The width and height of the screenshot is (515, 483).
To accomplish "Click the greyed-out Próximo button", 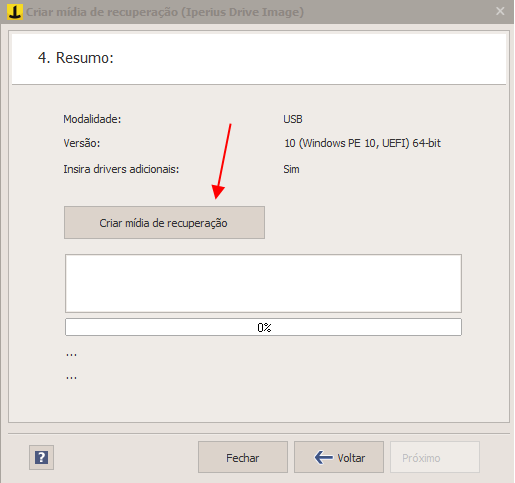I will 435,457.
